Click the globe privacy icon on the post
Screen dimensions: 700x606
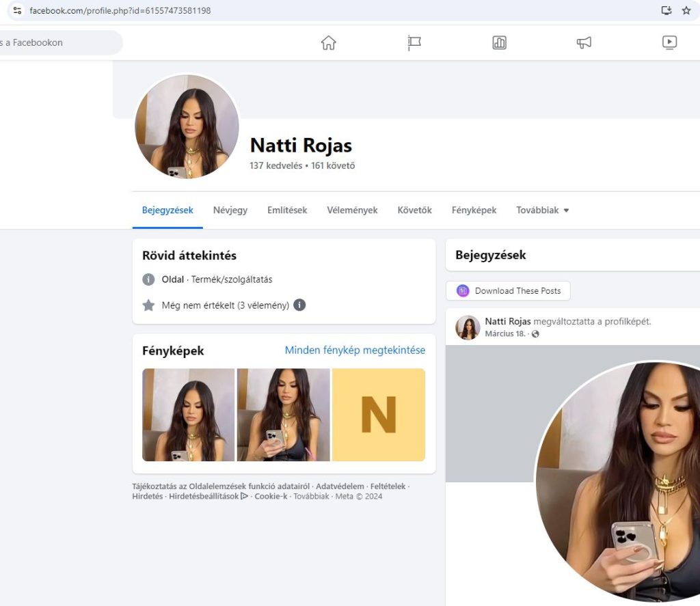click(535, 334)
